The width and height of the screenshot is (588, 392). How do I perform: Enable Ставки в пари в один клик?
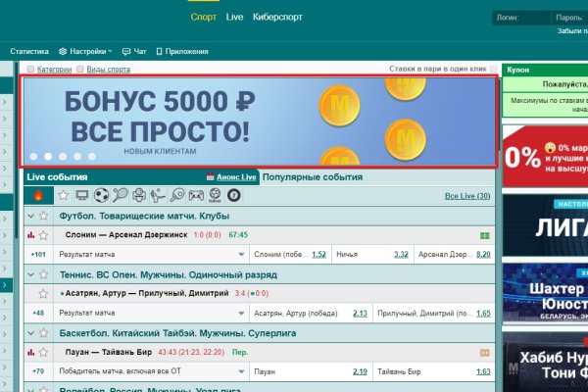(494, 70)
